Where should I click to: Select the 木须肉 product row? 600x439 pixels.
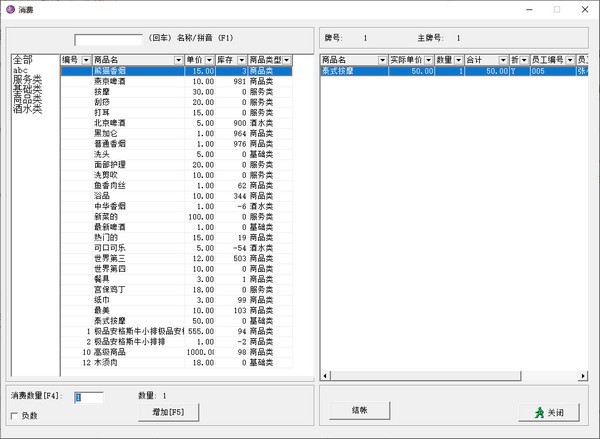click(177, 362)
